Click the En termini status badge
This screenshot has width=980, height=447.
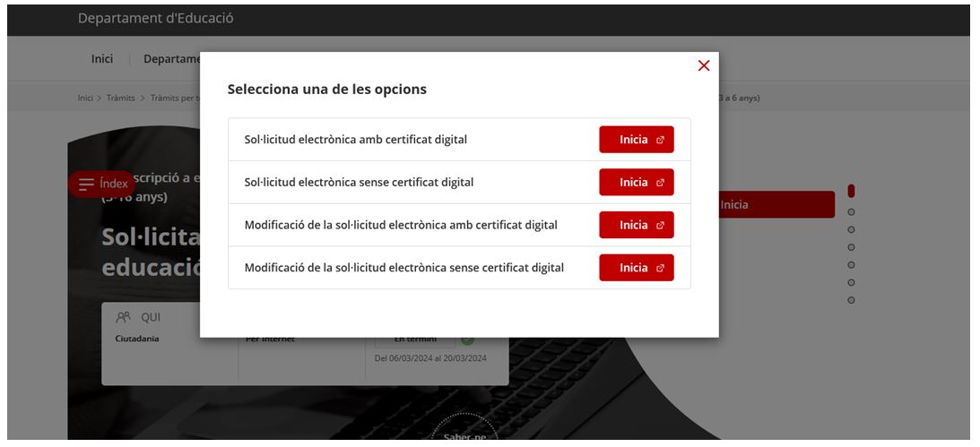(x=414, y=340)
